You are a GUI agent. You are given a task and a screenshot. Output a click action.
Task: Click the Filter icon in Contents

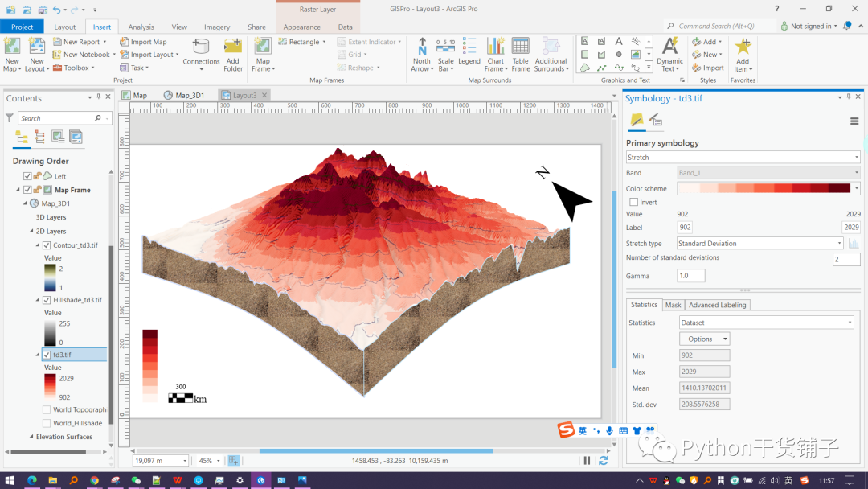[x=10, y=118]
